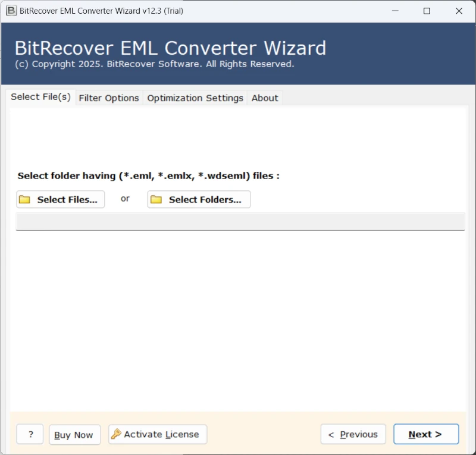This screenshot has width=476, height=455.
Task: Proceed with the Next > button
Action: tap(426, 434)
